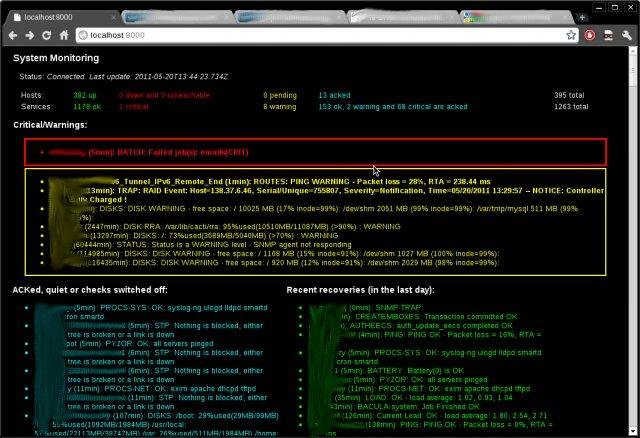Click the '1263 total' services count
Viewport: 640px width, 438px height.
(571, 107)
